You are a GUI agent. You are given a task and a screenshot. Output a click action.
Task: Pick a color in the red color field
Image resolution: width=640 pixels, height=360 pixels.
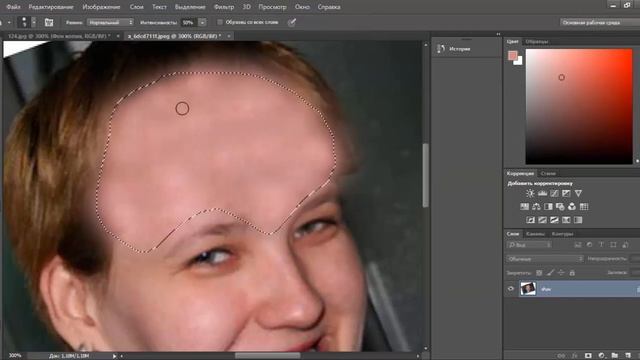point(579,107)
